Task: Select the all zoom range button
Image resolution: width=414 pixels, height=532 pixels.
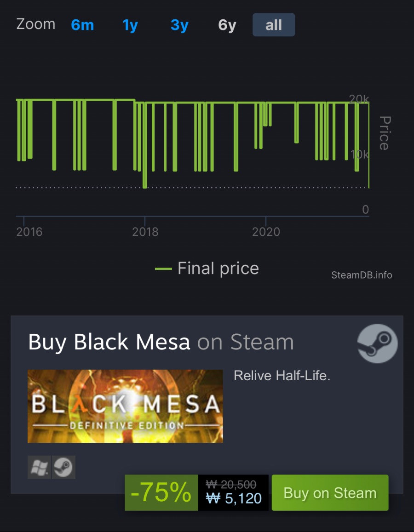Action: click(x=274, y=25)
